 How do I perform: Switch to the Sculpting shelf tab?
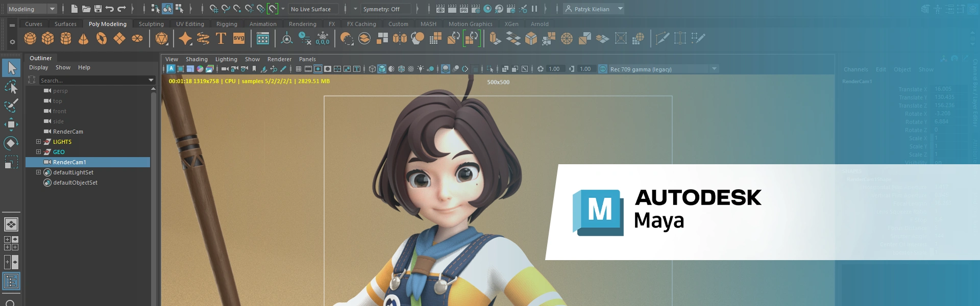click(151, 24)
